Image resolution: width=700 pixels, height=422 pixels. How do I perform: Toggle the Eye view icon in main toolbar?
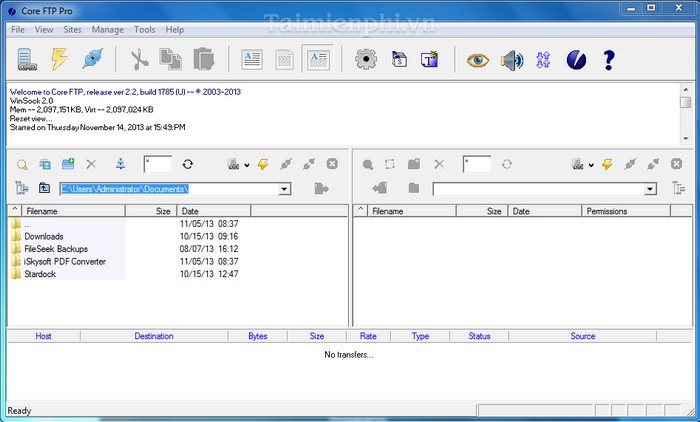pos(478,60)
